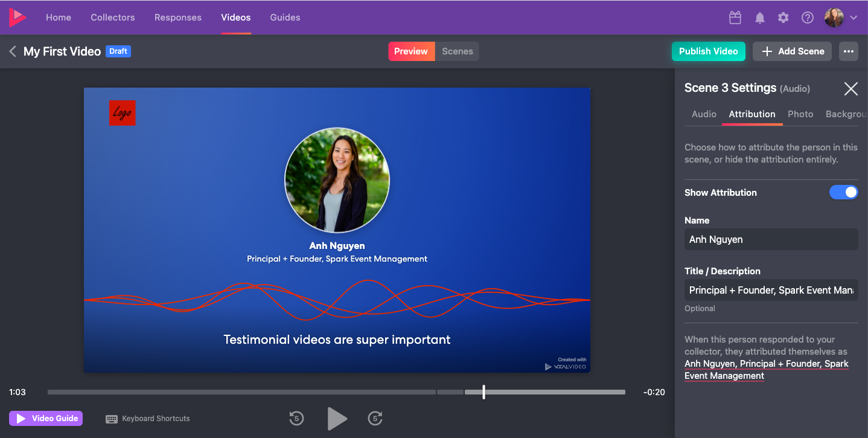The height and width of the screenshot is (438, 868).
Task: Open the Responses menu
Action: click(178, 18)
